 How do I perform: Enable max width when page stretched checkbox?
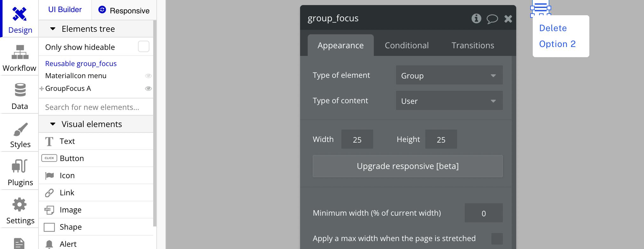pos(497,239)
